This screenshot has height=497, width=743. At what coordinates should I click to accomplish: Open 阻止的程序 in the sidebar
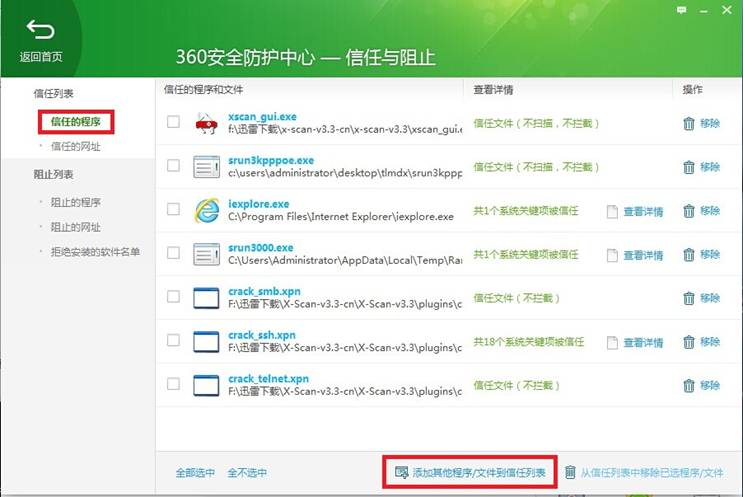(x=76, y=202)
